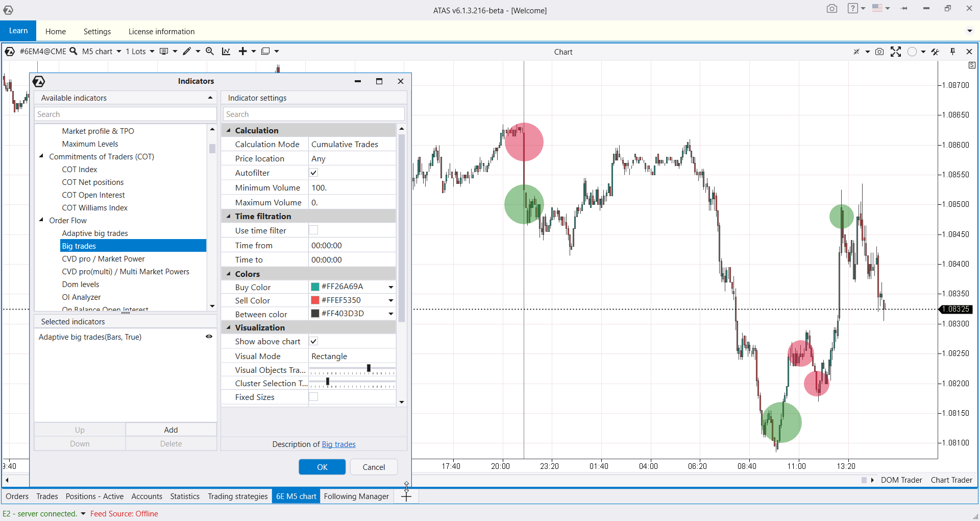Viewport: 980px width, 521px height.
Task: Switch to the Following Manager tab
Action: [x=356, y=496]
